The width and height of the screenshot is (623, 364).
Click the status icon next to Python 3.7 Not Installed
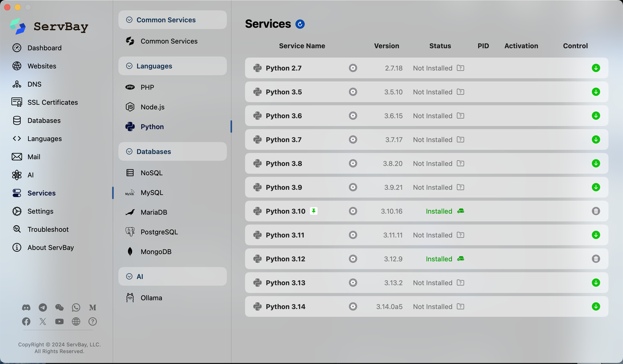tap(460, 140)
